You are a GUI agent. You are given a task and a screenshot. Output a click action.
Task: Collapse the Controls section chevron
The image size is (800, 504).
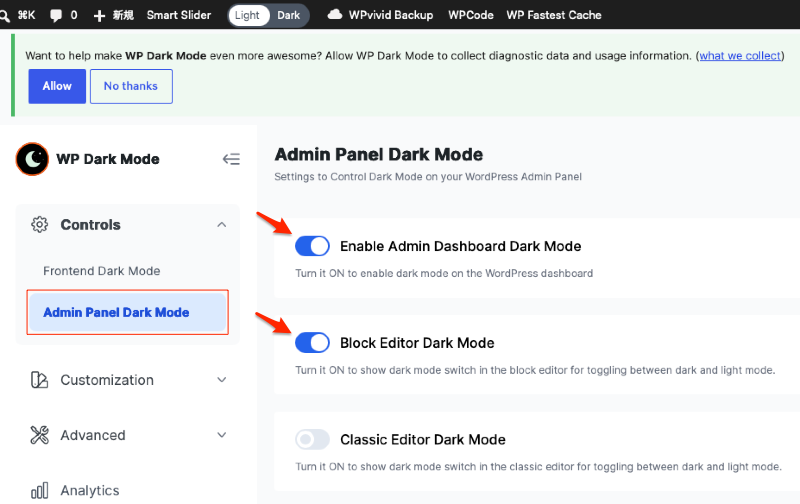221,224
